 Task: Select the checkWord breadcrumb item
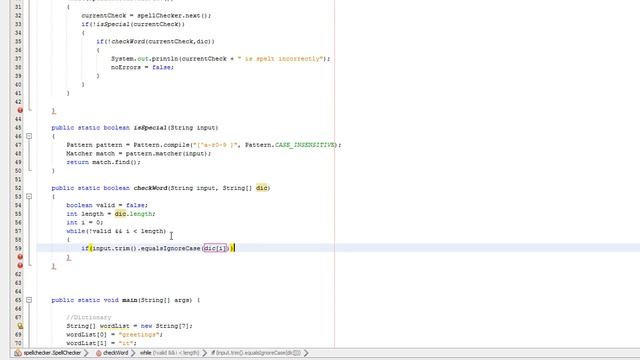tap(116, 353)
